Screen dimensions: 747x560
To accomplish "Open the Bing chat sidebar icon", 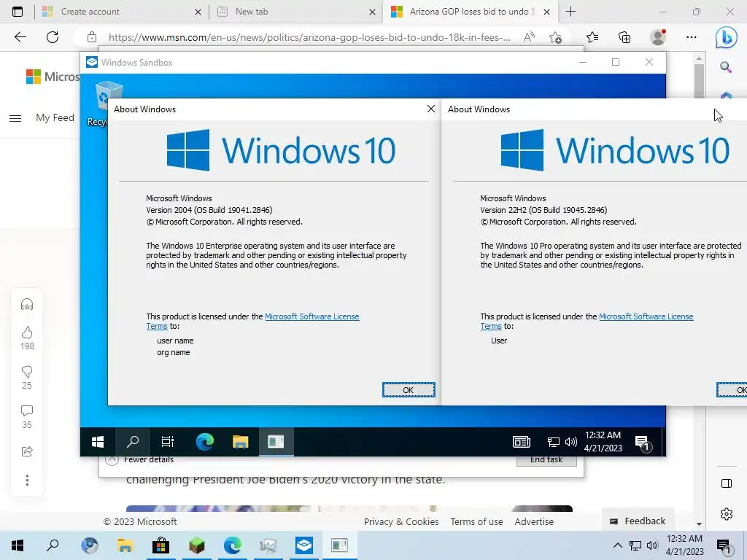I will (726, 37).
